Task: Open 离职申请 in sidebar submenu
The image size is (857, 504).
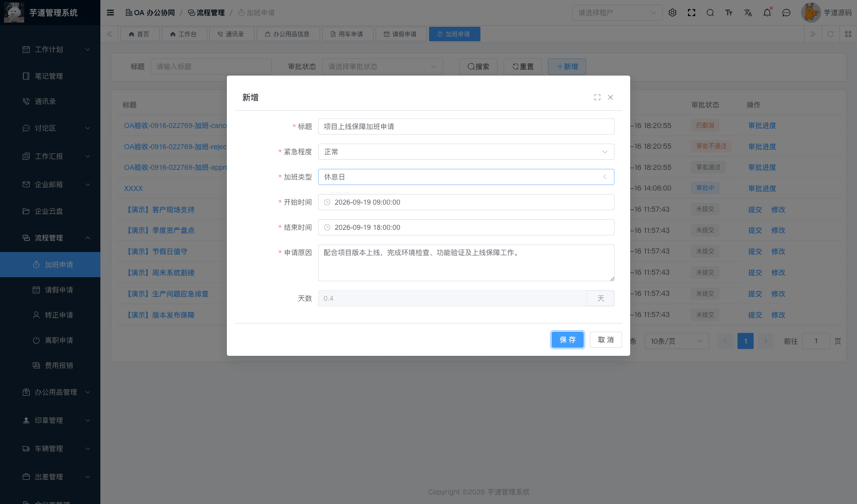Action: 50,340
